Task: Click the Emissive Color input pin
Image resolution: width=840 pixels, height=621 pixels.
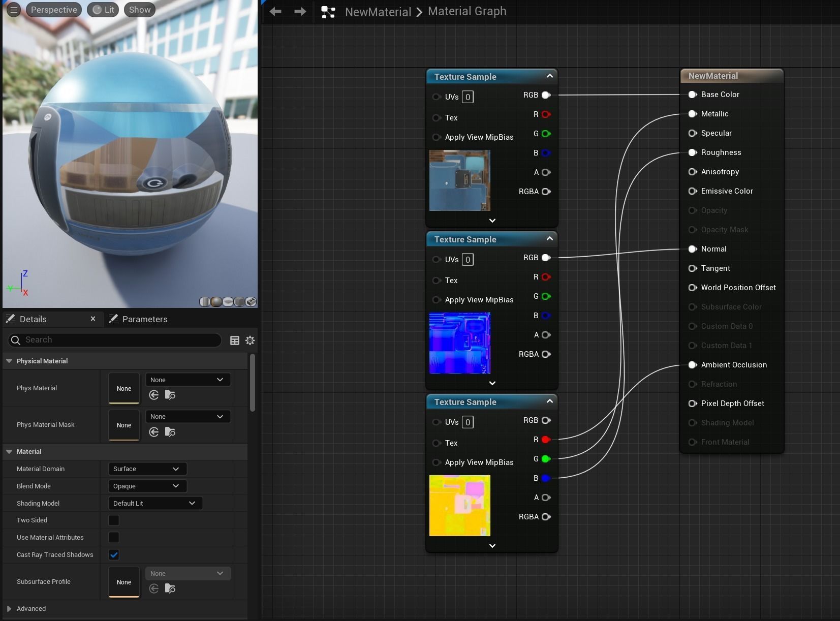Action: pyautogui.click(x=692, y=191)
